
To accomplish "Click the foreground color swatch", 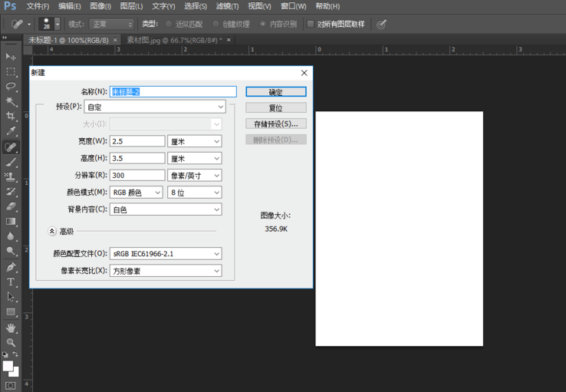I will point(8,367).
